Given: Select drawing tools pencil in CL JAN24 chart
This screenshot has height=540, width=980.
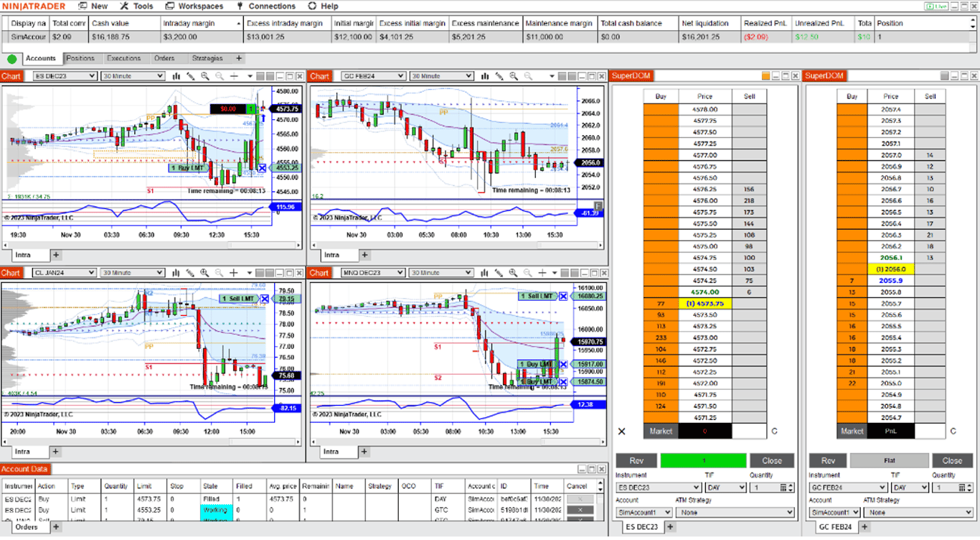Looking at the screenshot, I should (191, 273).
